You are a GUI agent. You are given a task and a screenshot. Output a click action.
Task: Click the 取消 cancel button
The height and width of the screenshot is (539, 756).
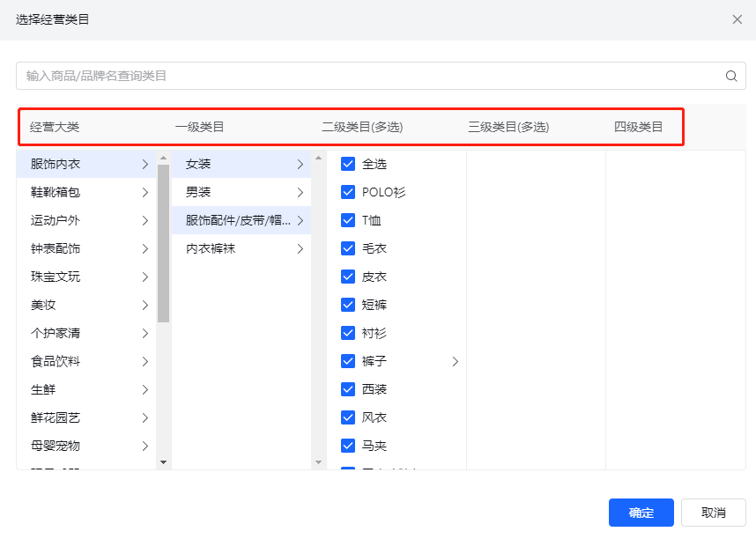(x=714, y=513)
